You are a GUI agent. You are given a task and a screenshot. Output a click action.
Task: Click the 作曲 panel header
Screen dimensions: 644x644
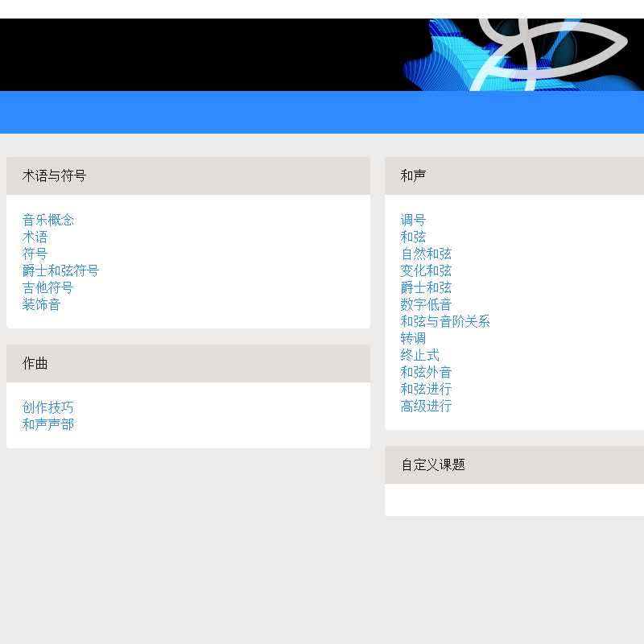(x=188, y=364)
